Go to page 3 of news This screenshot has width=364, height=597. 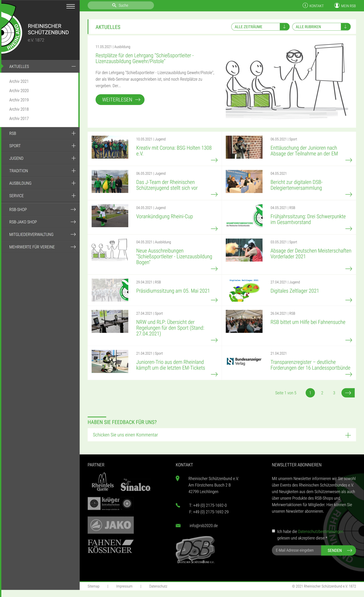pos(334,393)
